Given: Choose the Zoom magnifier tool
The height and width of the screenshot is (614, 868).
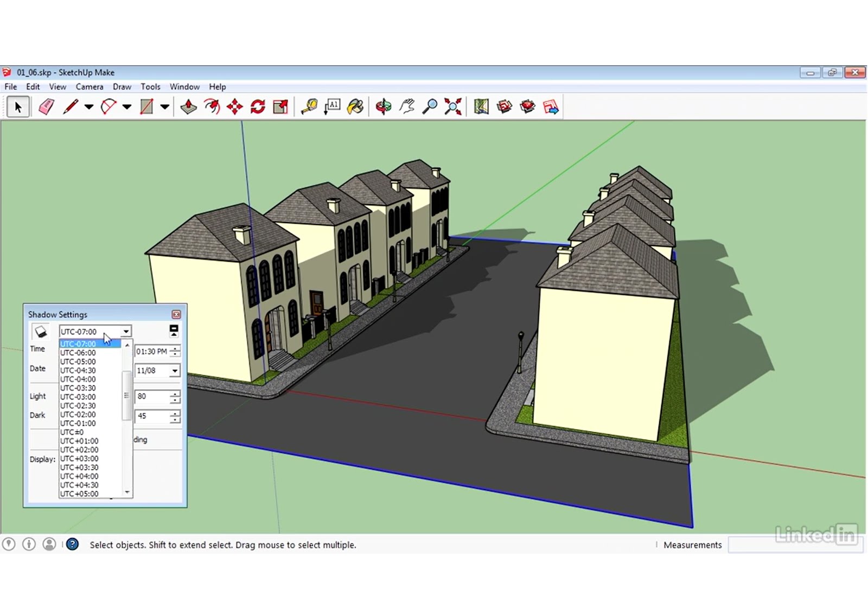Looking at the screenshot, I should (430, 107).
